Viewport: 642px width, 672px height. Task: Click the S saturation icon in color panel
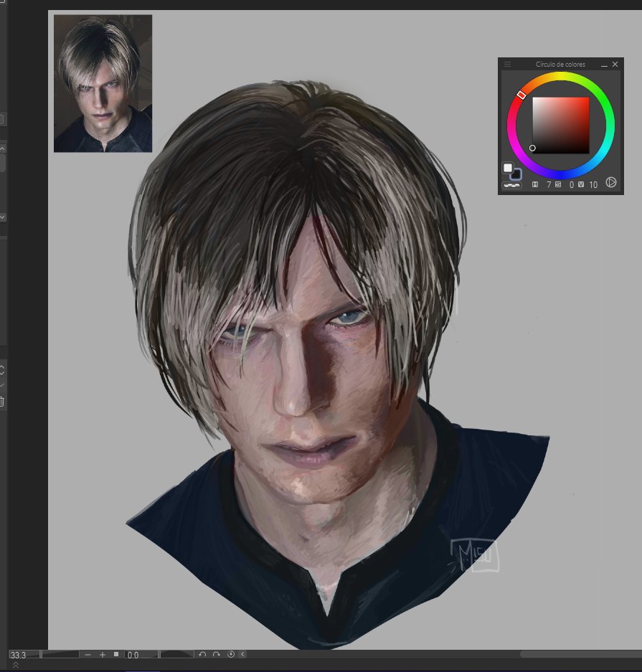tap(558, 184)
